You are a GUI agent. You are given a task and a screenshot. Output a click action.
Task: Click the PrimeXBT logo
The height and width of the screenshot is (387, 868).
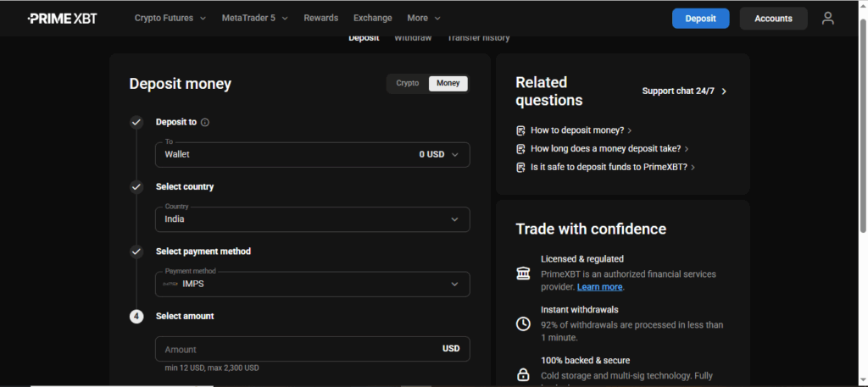pos(62,18)
